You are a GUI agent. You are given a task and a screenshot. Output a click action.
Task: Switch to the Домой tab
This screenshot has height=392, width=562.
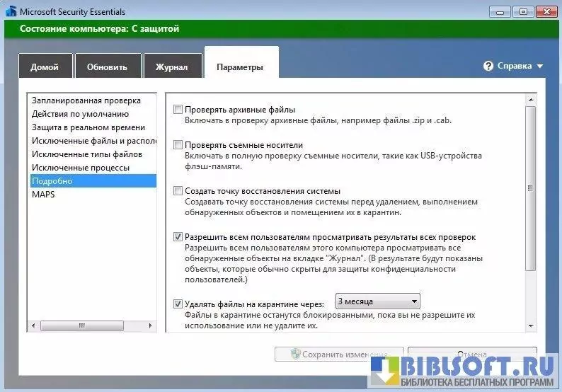pos(45,67)
